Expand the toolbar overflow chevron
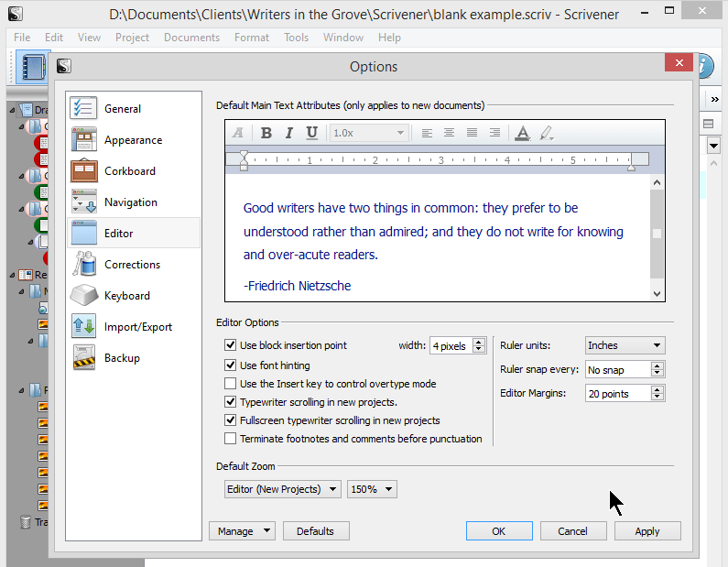Screen dimensions: 728x567 tap(714, 99)
